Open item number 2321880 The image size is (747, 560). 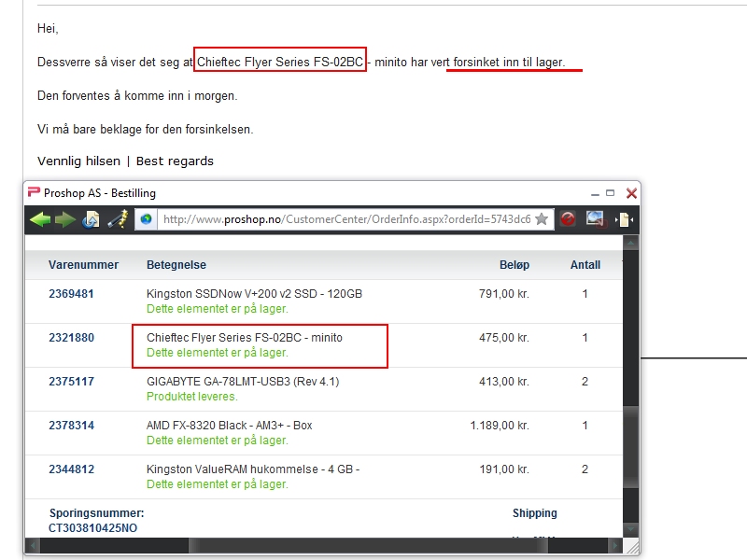click(72, 338)
